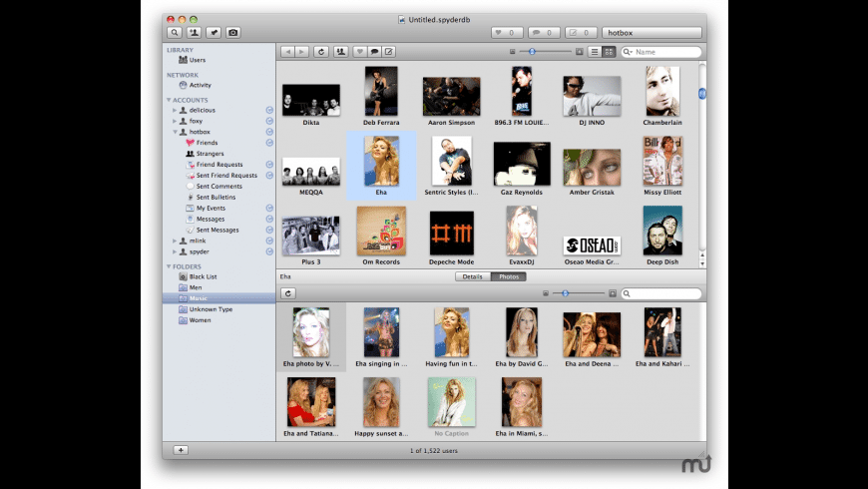Click the add user toolbar icon
The height and width of the screenshot is (489, 868).
coord(194,33)
